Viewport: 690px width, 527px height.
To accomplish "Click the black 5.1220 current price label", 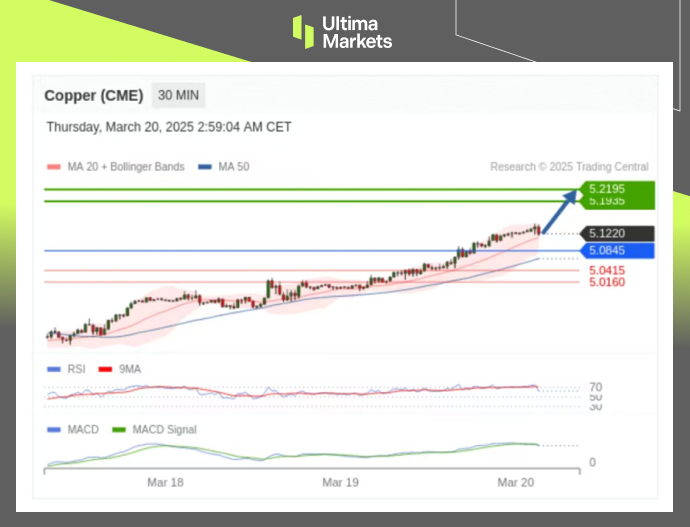I will click(617, 233).
